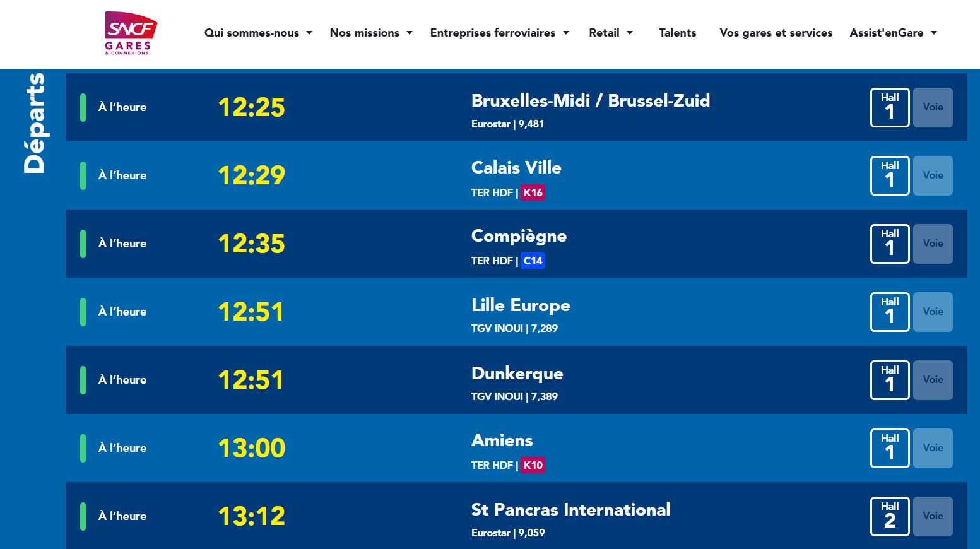This screenshot has width=980, height=549.
Task: Open the Retail dropdown
Action: [610, 33]
